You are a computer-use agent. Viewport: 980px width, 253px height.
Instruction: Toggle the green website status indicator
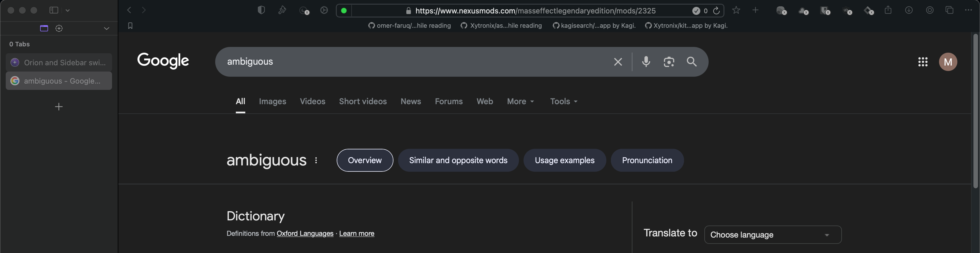[x=344, y=11]
